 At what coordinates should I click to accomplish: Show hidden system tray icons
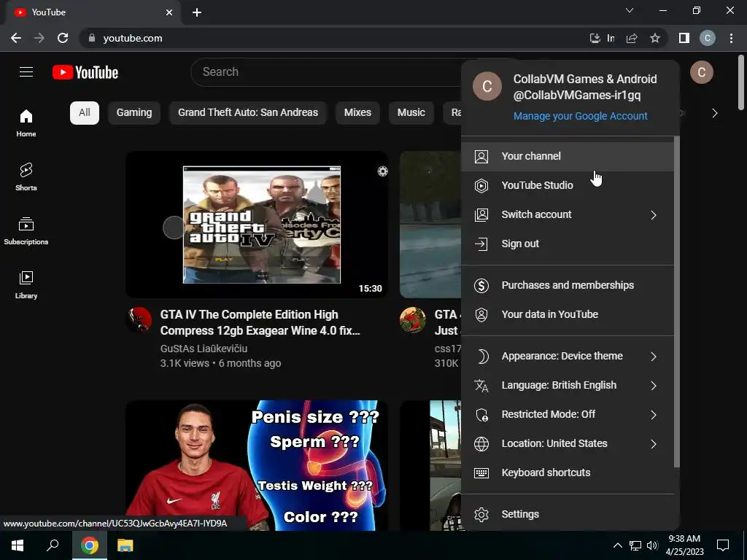pyautogui.click(x=617, y=545)
